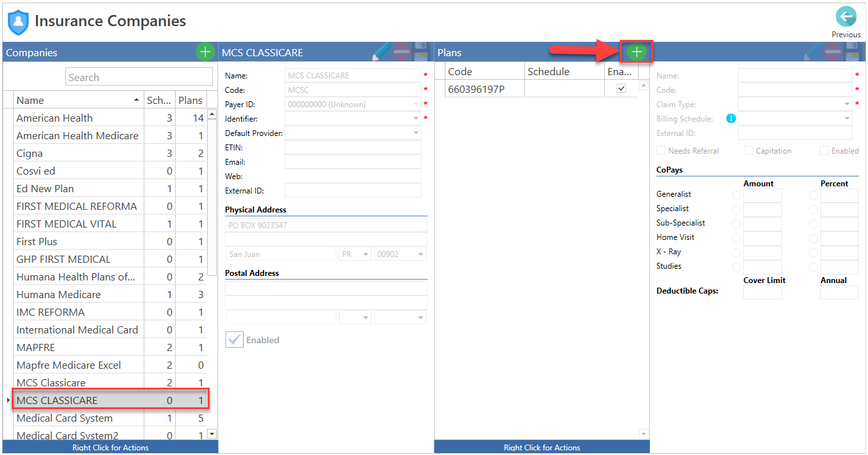
Task: Click the Deductible Caps Annual field
Action: 839,292
